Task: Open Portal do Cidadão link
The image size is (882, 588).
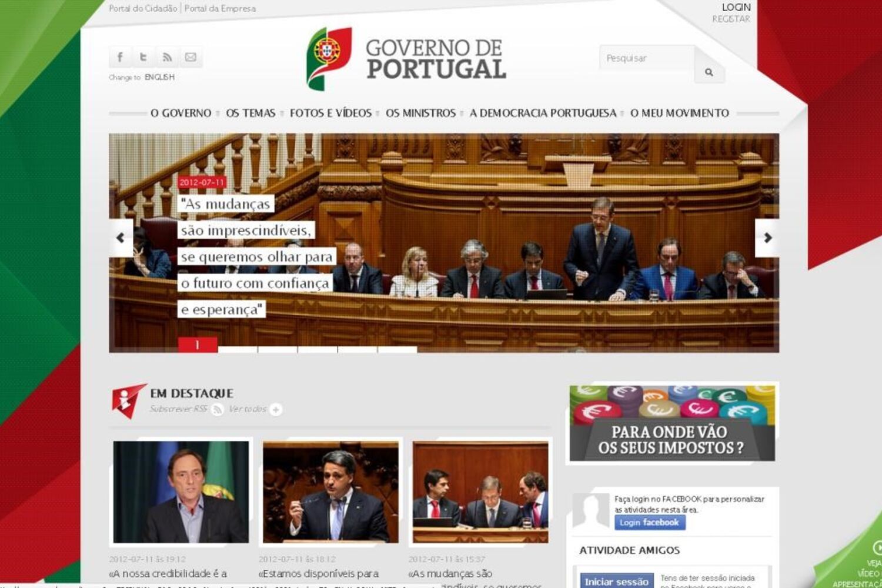Action: click(143, 8)
